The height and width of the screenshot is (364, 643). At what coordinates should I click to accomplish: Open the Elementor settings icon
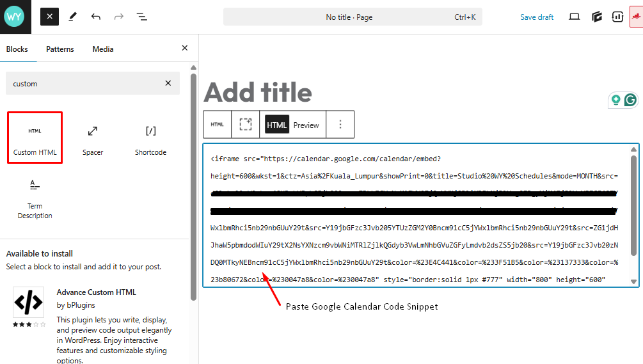pos(596,17)
